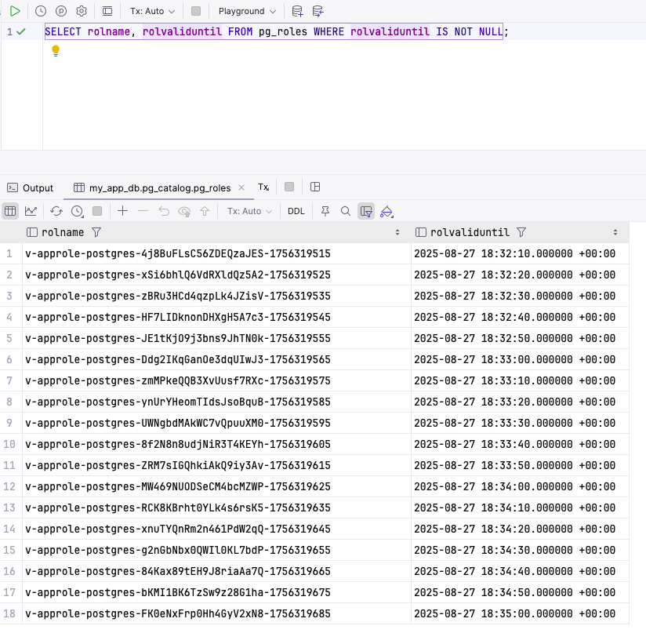Screen dimensions: 646x644
Task: Toggle the data view options panel
Action: click(x=365, y=211)
